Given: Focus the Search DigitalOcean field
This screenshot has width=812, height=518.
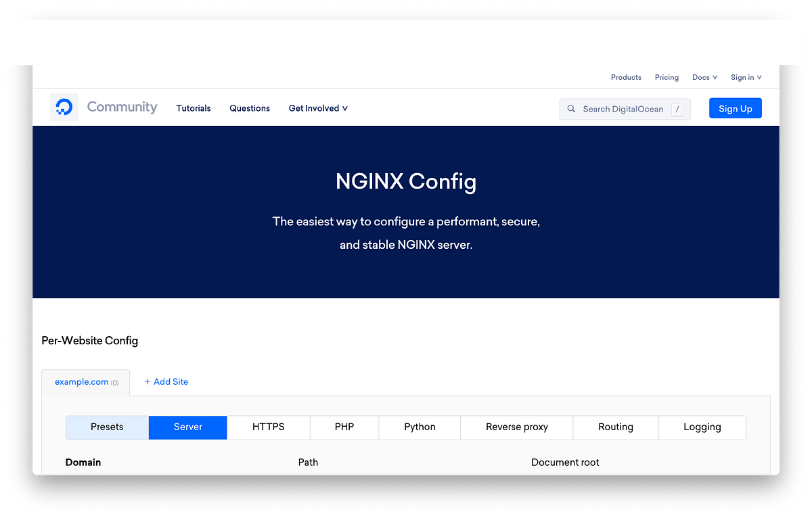Looking at the screenshot, I should tap(625, 109).
